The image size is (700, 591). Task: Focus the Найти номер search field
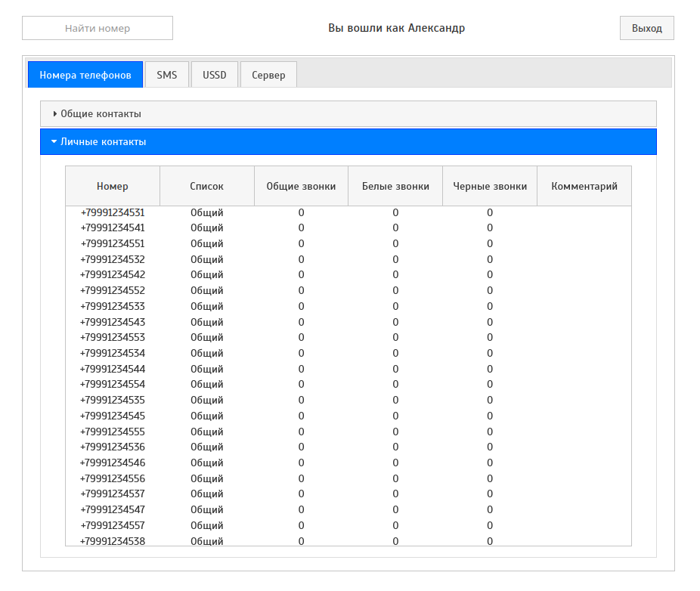pyautogui.click(x=98, y=28)
